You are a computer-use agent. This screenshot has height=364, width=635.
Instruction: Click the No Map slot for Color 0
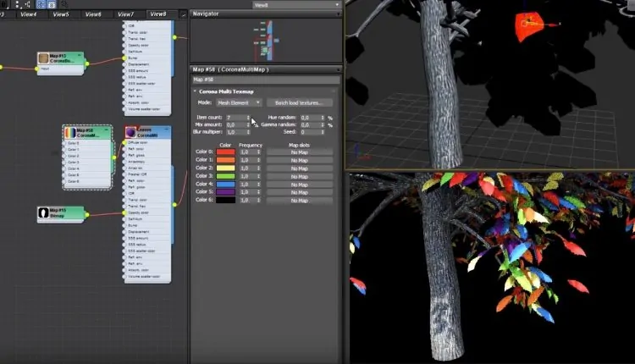point(299,152)
